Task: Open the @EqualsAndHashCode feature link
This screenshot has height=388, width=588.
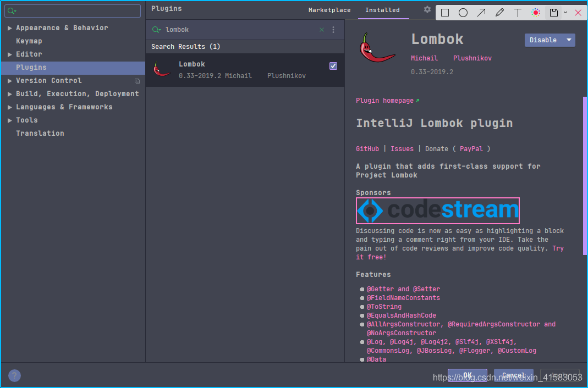Action: point(401,315)
